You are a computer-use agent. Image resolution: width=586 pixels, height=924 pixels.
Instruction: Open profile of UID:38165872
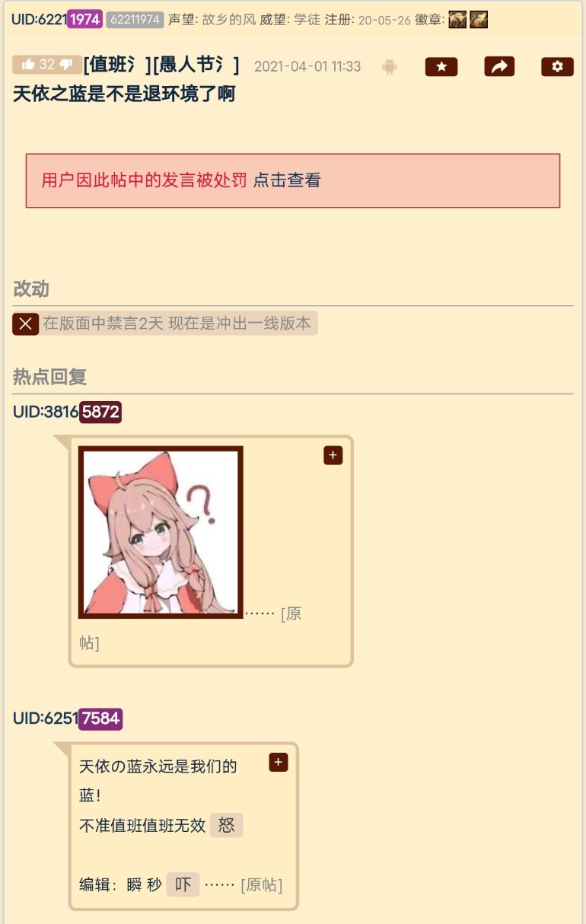pos(67,412)
